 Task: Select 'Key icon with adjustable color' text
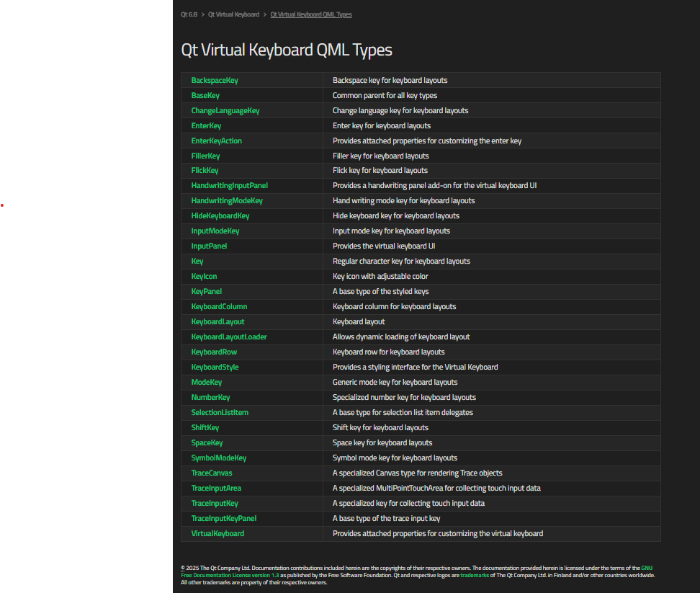[x=380, y=277]
